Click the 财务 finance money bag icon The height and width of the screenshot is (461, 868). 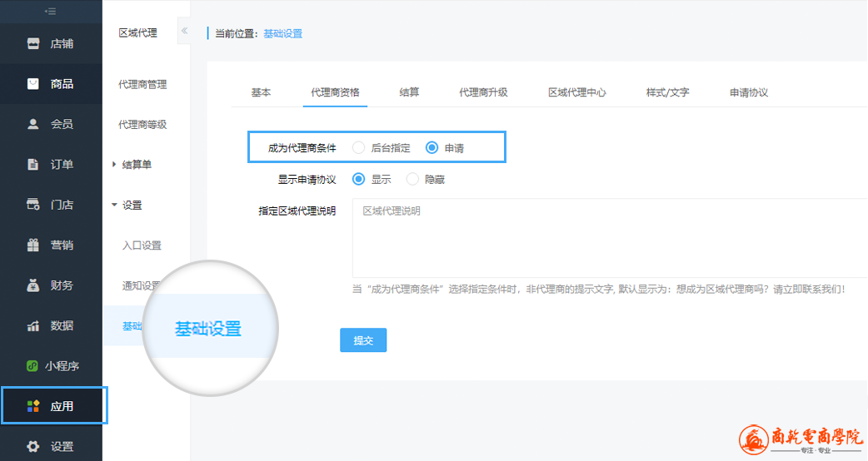click(x=33, y=285)
